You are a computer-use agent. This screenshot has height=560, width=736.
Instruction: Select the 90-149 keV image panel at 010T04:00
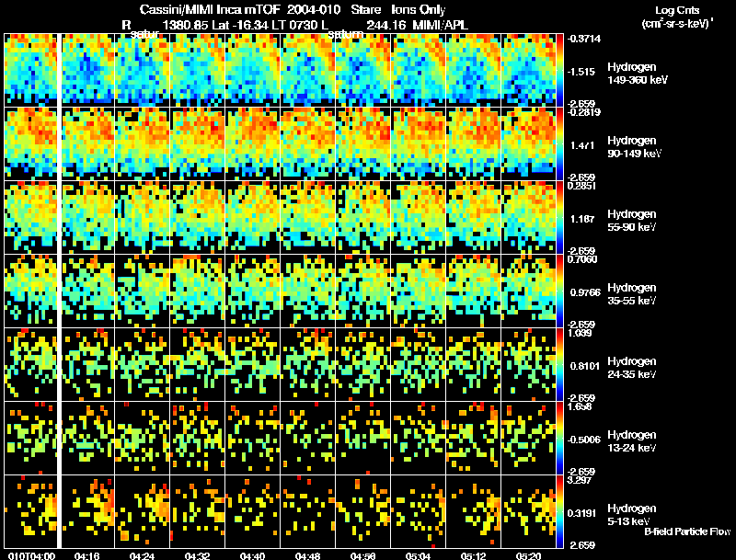click(x=30, y=143)
